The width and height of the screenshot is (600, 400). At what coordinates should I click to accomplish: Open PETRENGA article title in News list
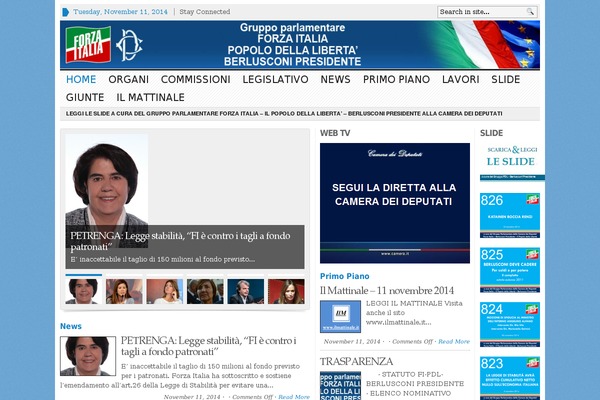(209, 346)
